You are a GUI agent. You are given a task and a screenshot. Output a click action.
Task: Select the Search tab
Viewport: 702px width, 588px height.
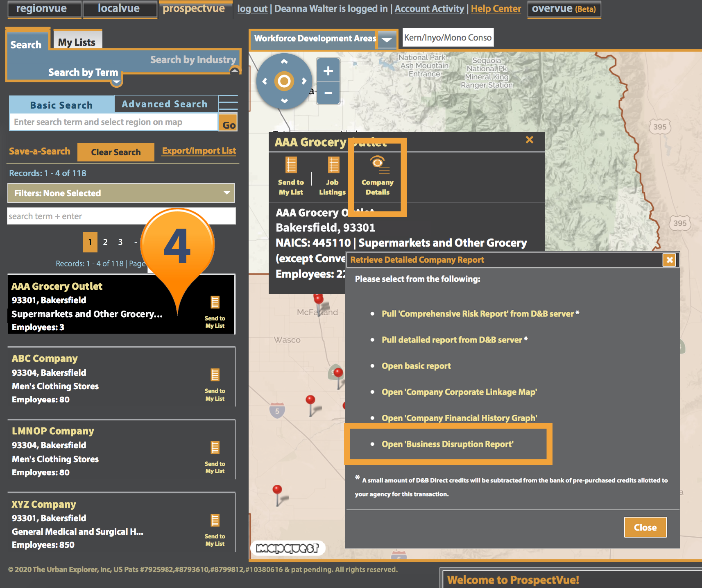pyautogui.click(x=26, y=44)
